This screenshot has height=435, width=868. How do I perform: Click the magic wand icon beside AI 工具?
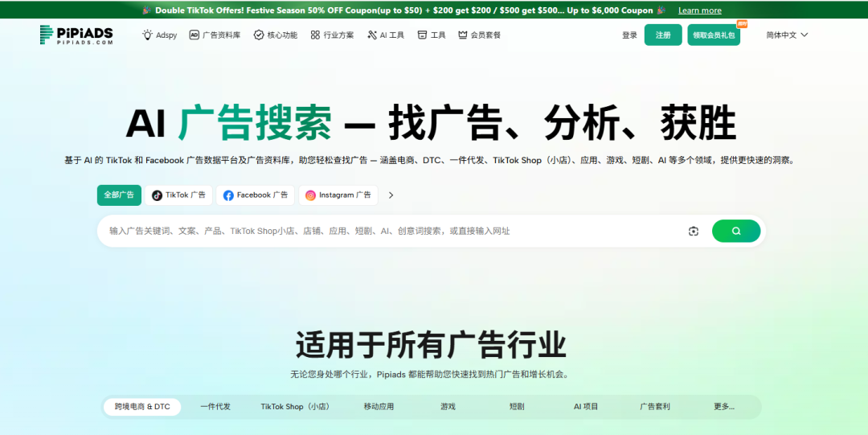coord(372,35)
